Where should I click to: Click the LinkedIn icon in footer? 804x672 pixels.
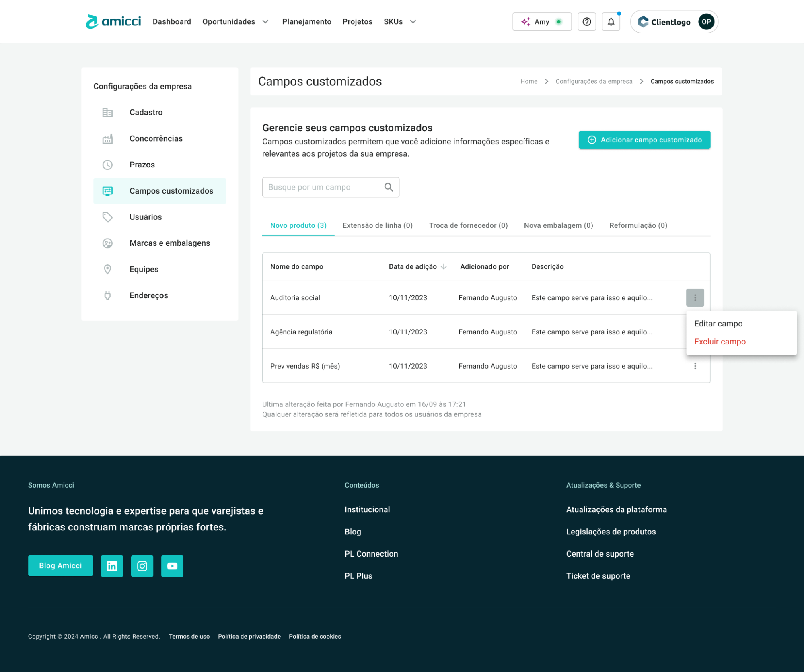pyautogui.click(x=112, y=566)
